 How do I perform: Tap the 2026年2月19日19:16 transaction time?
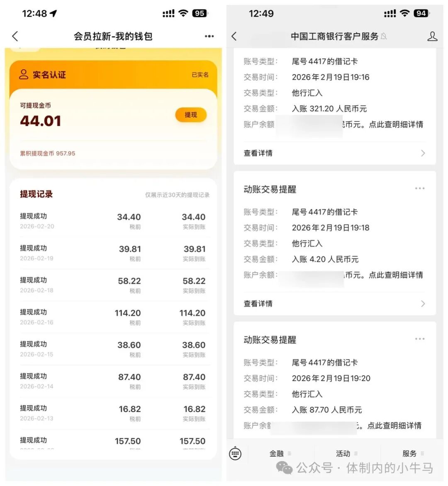[331, 77]
